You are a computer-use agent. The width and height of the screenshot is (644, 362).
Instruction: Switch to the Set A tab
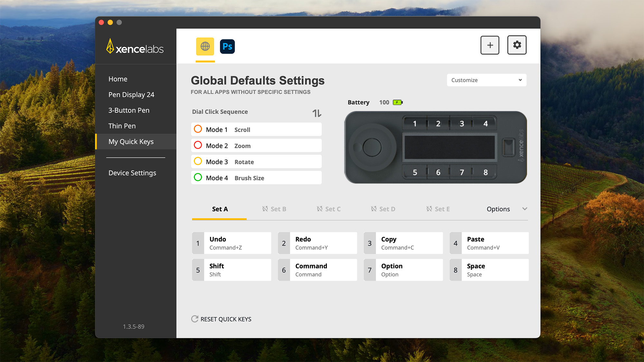220,209
